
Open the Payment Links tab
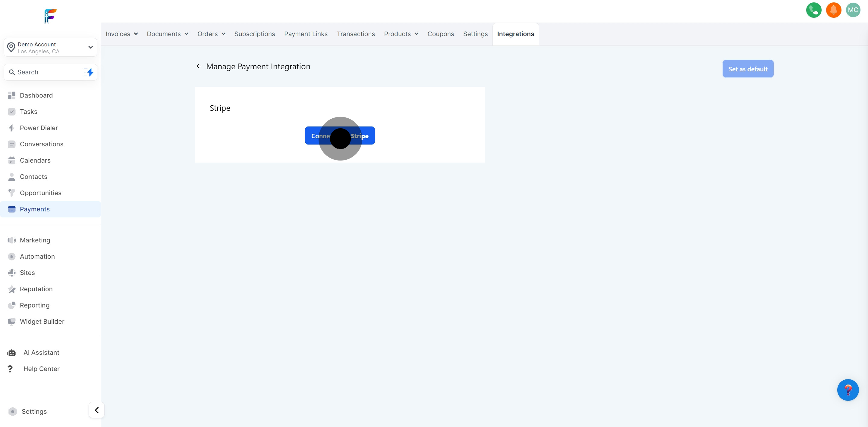point(306,34)
